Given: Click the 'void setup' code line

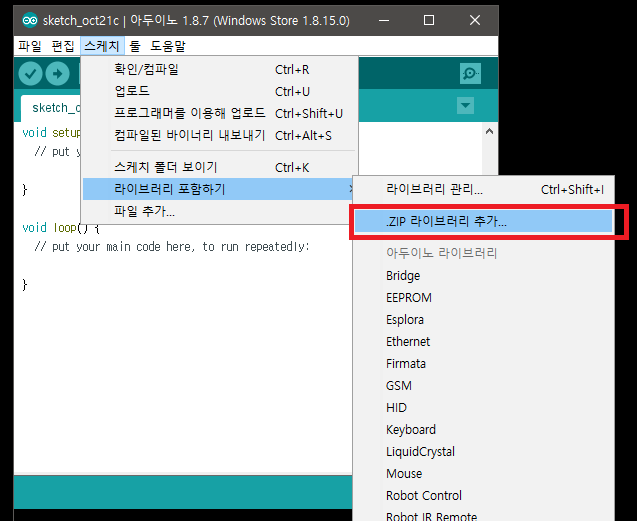Looking at the screenshot, I should (x=51, y=132).
